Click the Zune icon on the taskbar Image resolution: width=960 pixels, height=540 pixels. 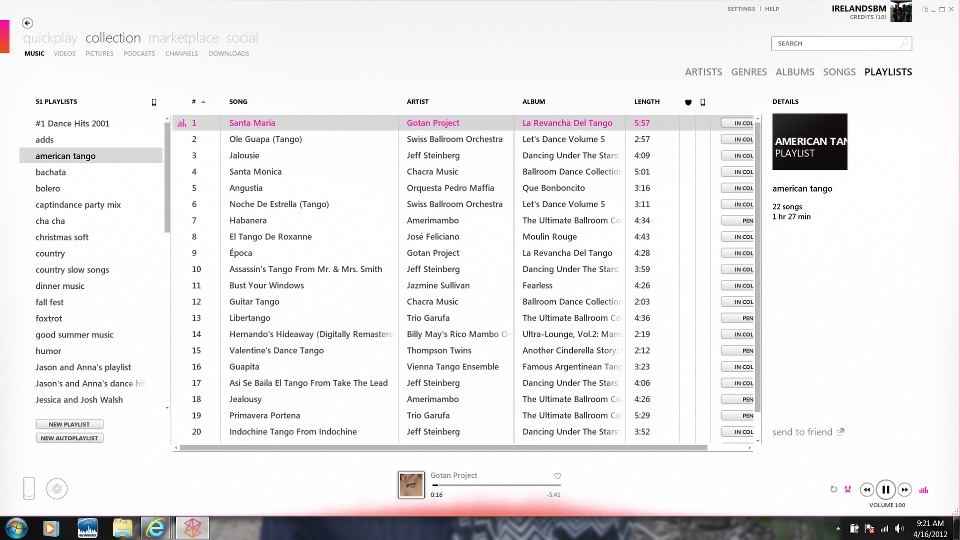click(x=192, y=528)
